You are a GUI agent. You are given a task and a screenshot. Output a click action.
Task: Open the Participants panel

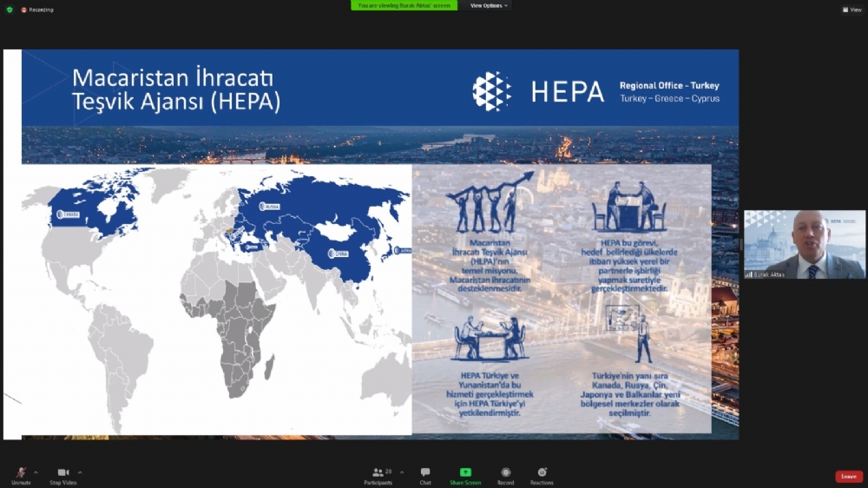pos(378,475)
